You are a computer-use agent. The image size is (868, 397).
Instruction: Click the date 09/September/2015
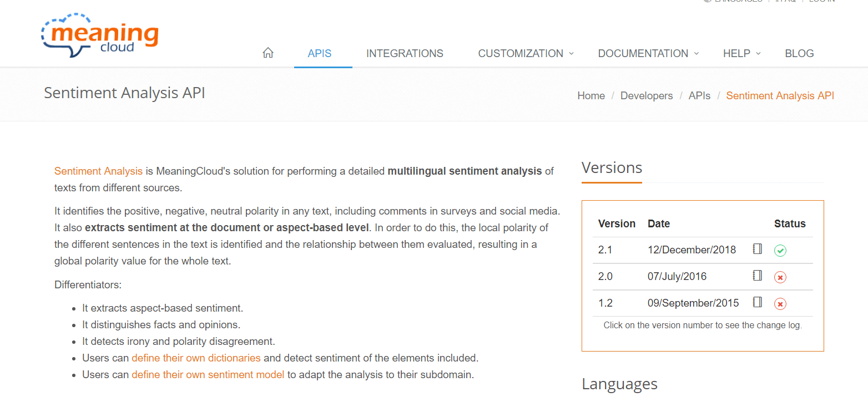pyautogui.click(x=693, y=303)
